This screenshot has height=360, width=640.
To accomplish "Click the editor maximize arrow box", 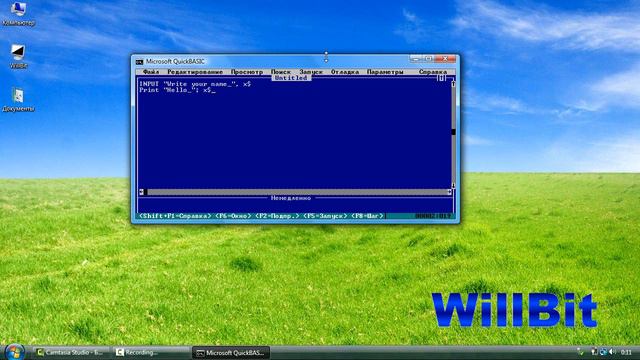I will [x=441, y=78].
